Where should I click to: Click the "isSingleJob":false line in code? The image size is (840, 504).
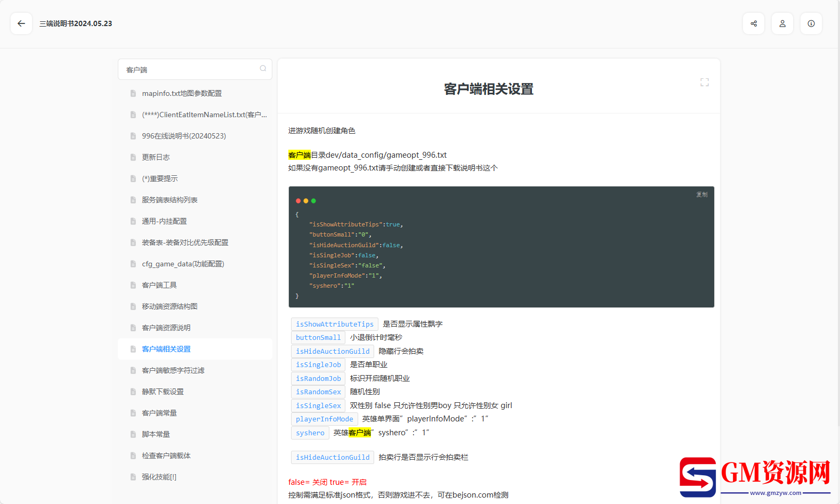[x=344, y=255]
